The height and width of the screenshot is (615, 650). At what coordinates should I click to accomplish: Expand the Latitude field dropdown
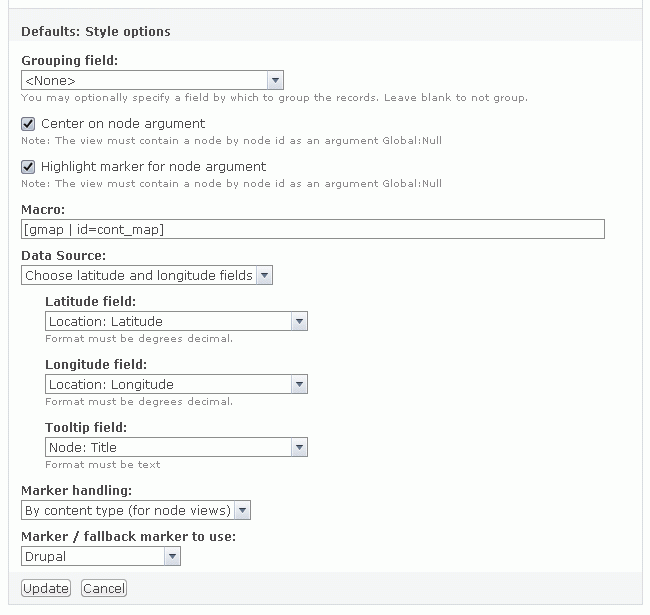tap(176, 321)
